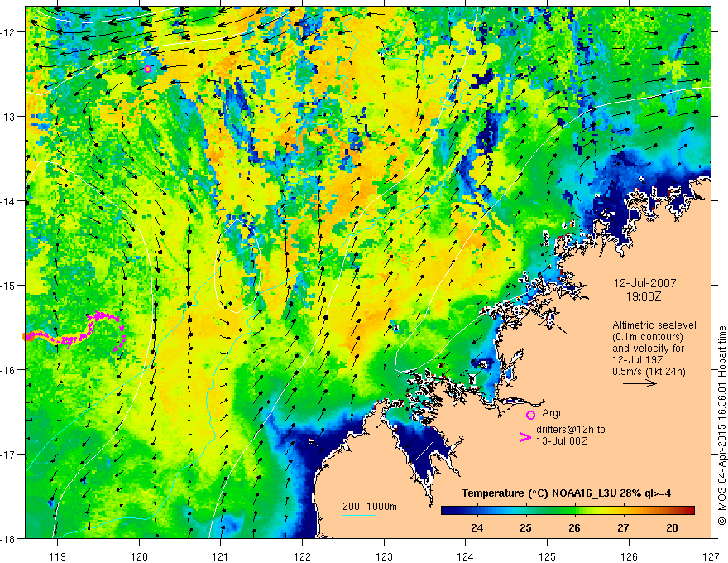Viewport: 728px width, 563px height.
Task: Click the colorbar tick label '28'
Action: pos(672,527)
